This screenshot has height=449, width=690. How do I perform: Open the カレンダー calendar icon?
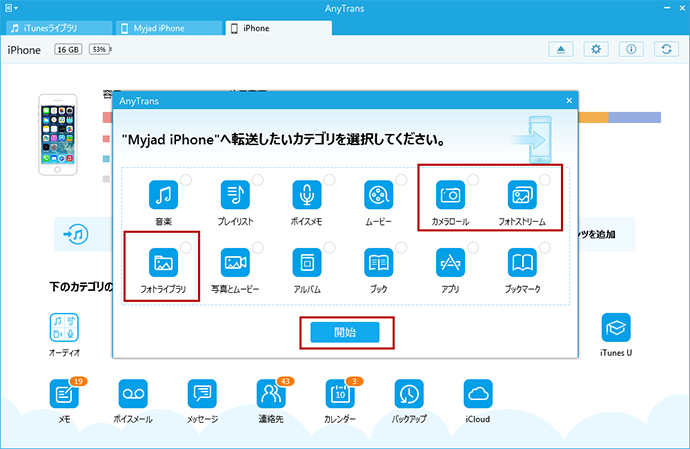340,394
